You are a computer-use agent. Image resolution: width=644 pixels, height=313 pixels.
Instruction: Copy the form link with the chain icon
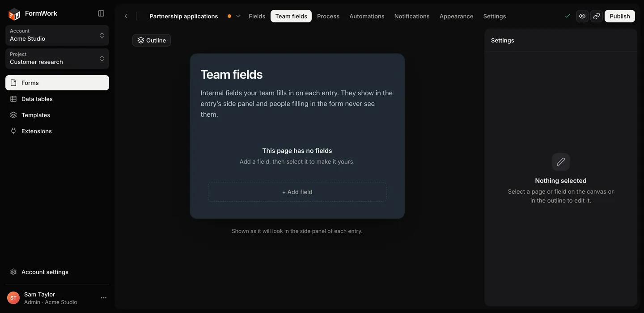pyautogui.click(x=597, y=16)
